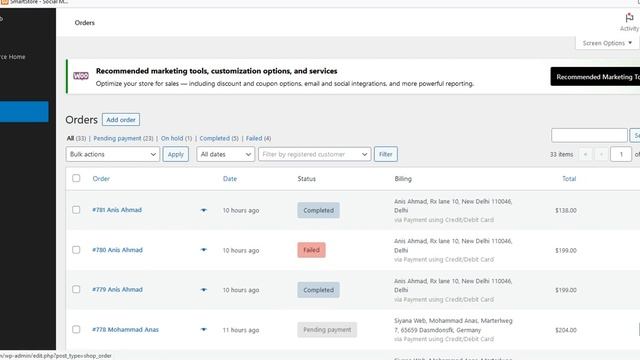Filter by Failed orders

[258, 138]
